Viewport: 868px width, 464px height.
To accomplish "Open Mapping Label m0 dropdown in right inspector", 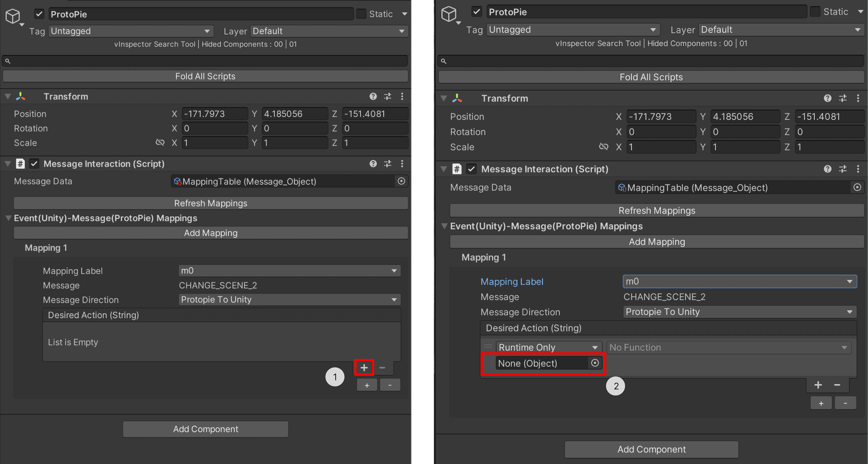I will pos(740,281).
